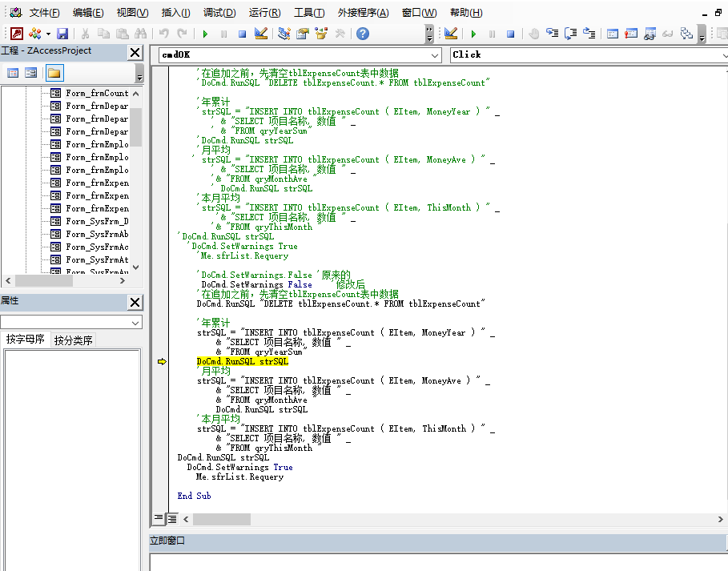Select the 按字母序 tab
The image size is (728, 571).
tap(26, 340)
